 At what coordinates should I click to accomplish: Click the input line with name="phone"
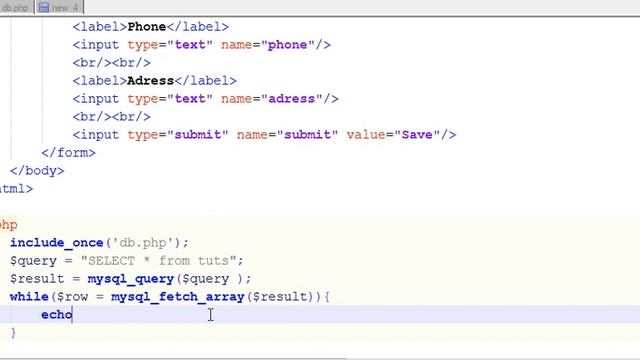pos(202,45)
